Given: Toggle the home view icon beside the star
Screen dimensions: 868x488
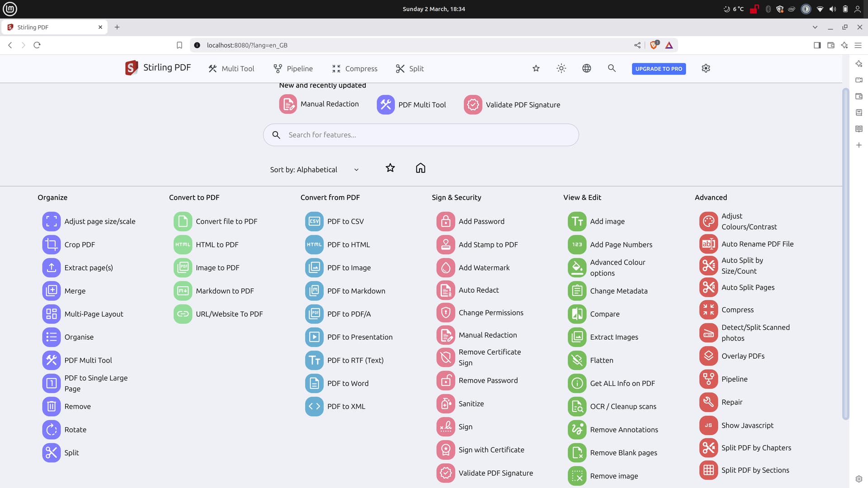Looking at the screenshot, I should [x=420, y=168].
